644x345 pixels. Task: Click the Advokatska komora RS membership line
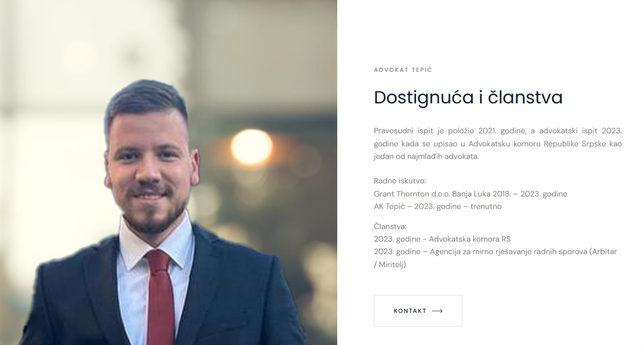442,239
